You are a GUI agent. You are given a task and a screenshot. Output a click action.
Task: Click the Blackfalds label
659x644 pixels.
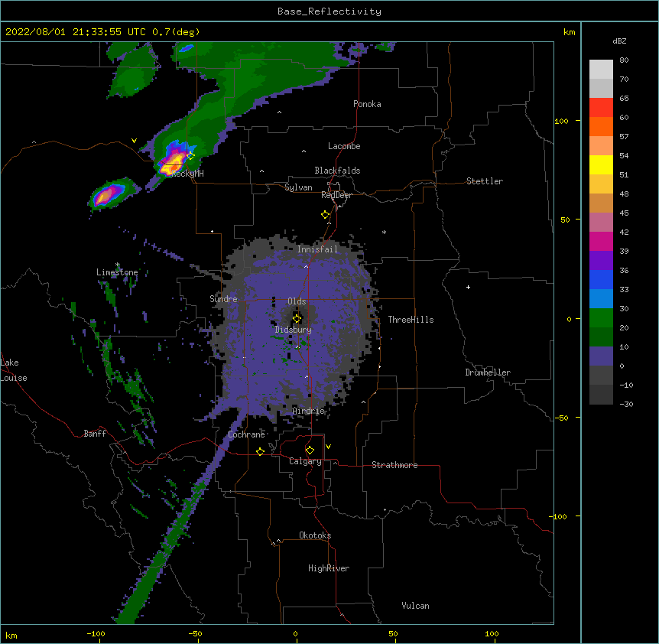point(337,171)
